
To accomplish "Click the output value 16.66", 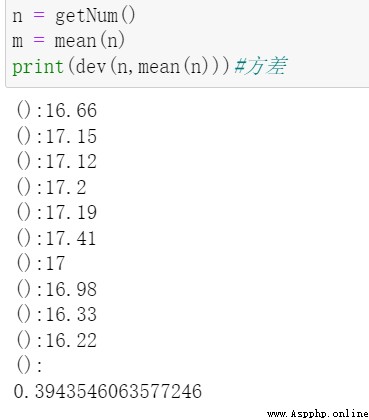I will pyautogui.click(x=71, y=110).
